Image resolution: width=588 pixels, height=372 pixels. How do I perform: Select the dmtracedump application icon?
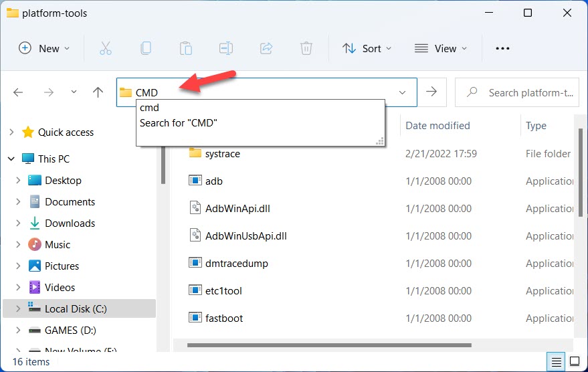(195, 262)
